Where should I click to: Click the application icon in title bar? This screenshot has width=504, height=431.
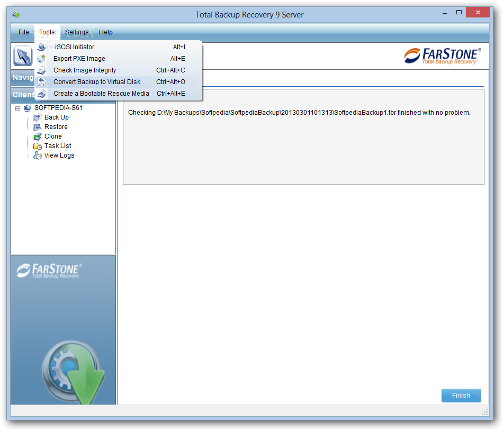16,14
